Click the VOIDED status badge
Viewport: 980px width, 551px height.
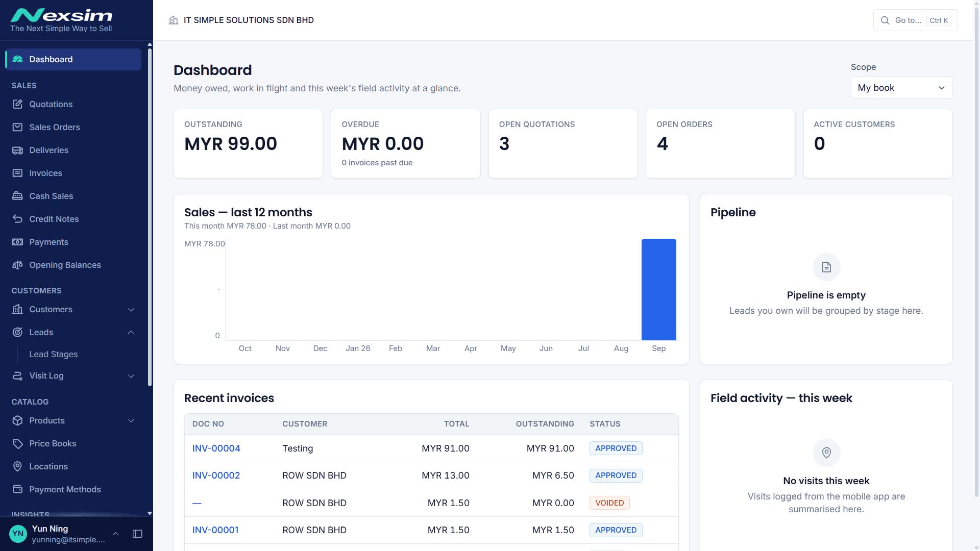[x=609, y=503]
